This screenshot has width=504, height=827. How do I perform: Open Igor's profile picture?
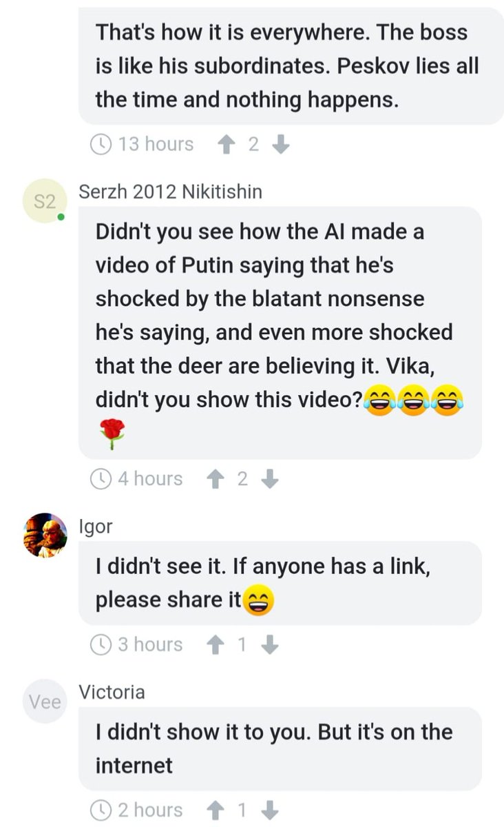44,534
